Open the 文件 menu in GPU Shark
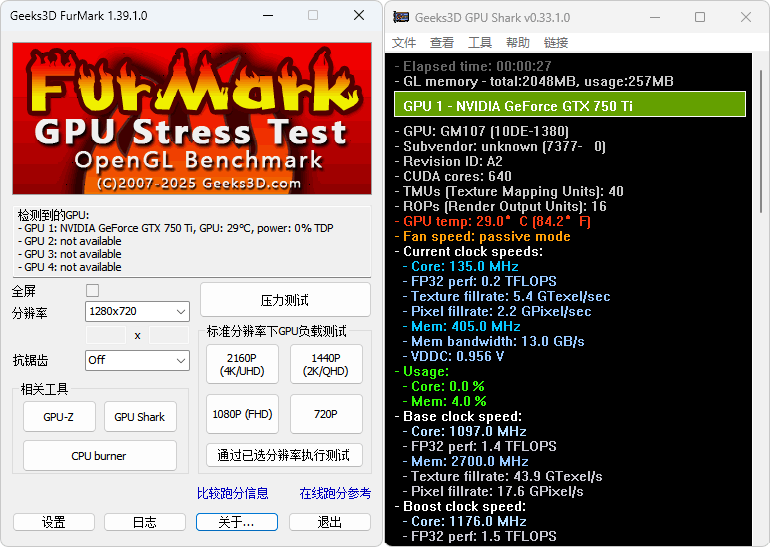This screenshot has width=770, height=547. 404,43
